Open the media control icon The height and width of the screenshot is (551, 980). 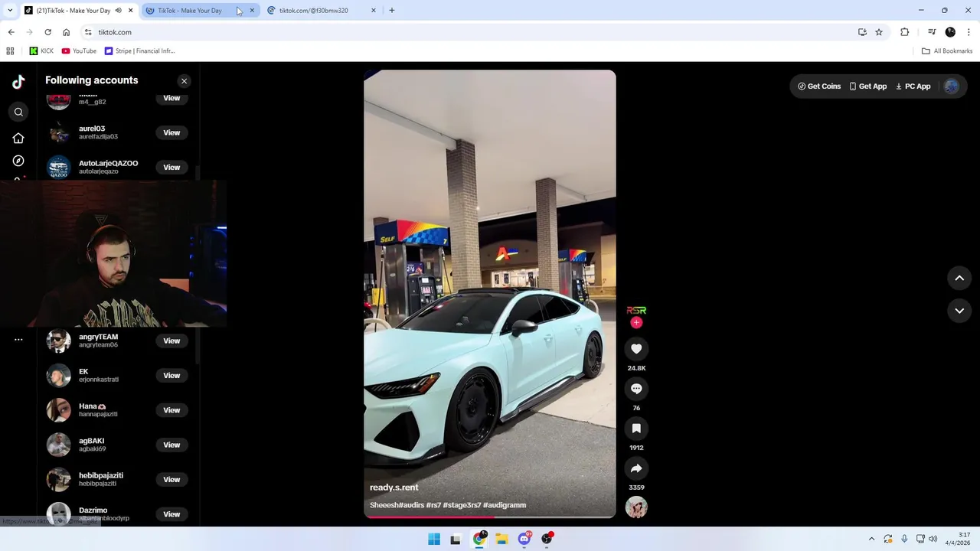(932, 32)
